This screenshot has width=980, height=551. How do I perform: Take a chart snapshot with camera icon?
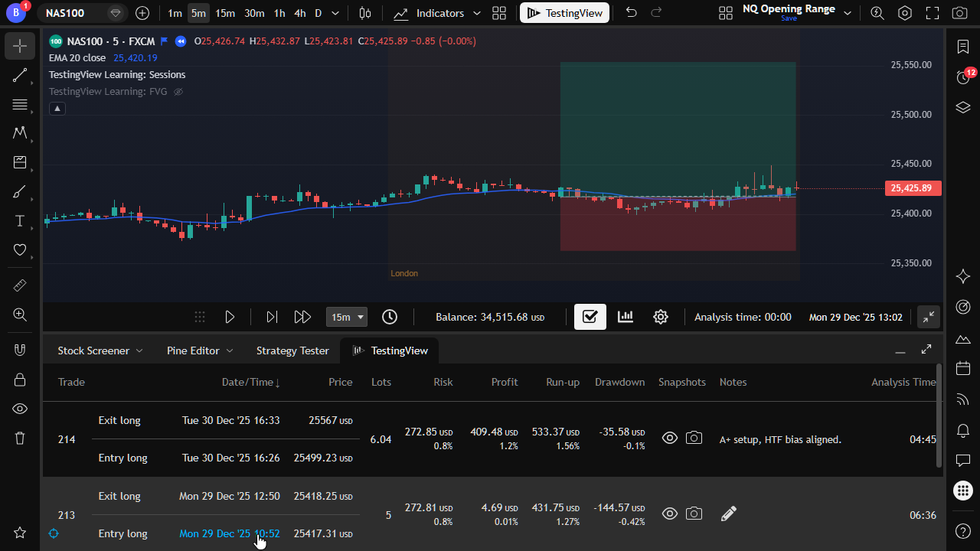point(959,13)
